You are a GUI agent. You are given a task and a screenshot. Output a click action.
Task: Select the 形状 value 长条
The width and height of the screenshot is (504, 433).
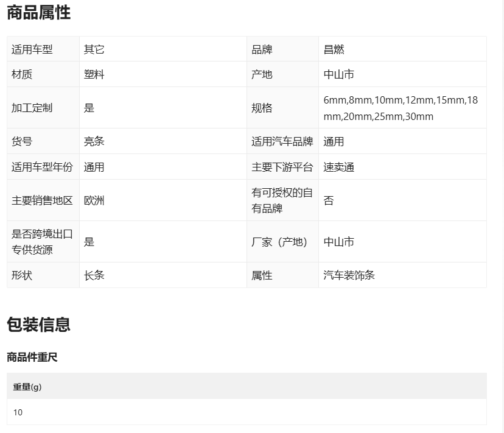pyautogui.click(x=94, y=275)
